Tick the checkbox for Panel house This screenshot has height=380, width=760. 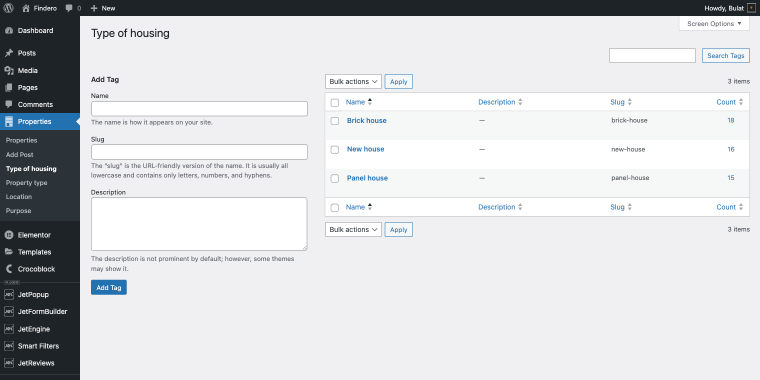[334, 179]
